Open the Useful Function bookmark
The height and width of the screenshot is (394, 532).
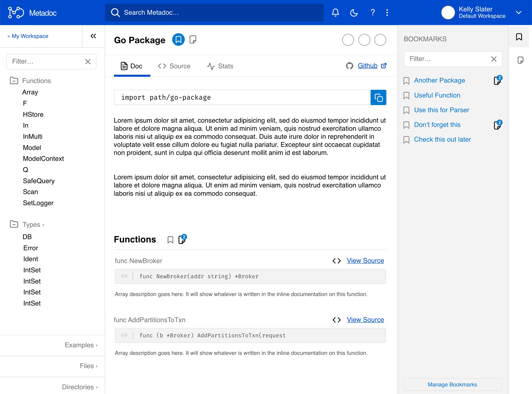437,95
